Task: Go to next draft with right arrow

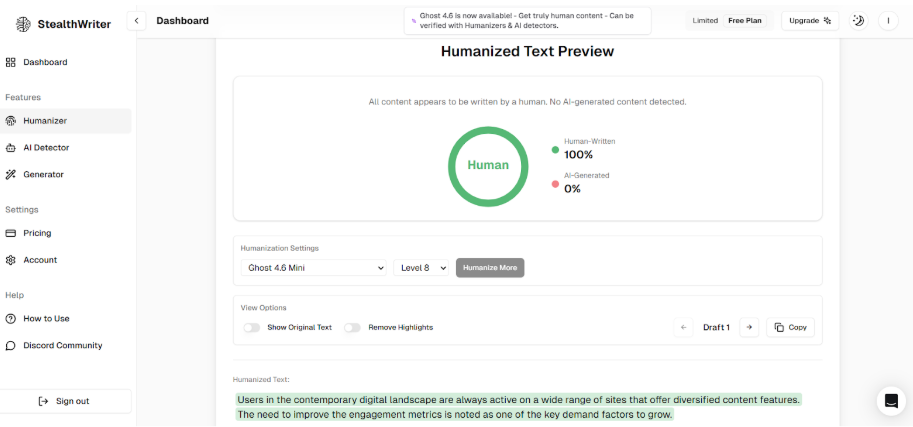Action: click(x=749, y=327)
